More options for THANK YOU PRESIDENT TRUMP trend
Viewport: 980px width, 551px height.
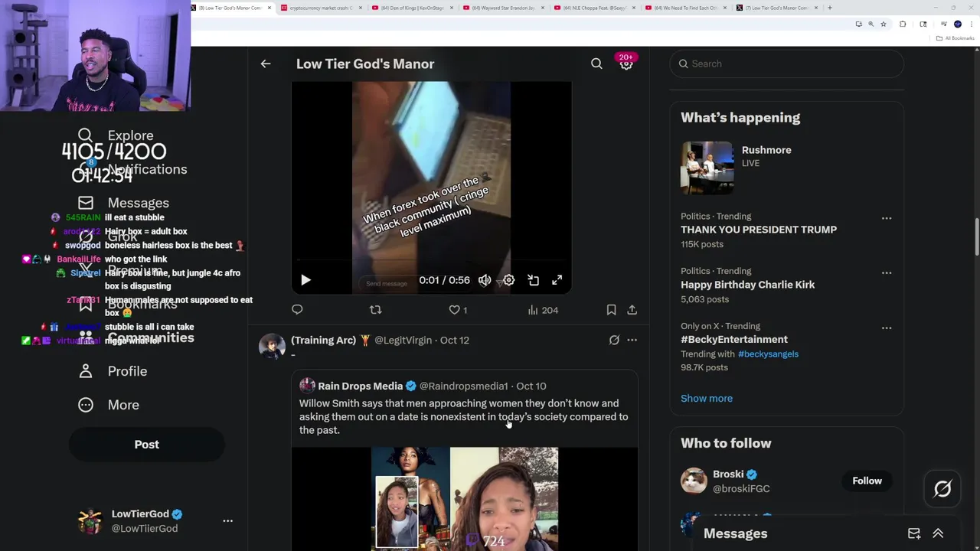pos(887,218)
